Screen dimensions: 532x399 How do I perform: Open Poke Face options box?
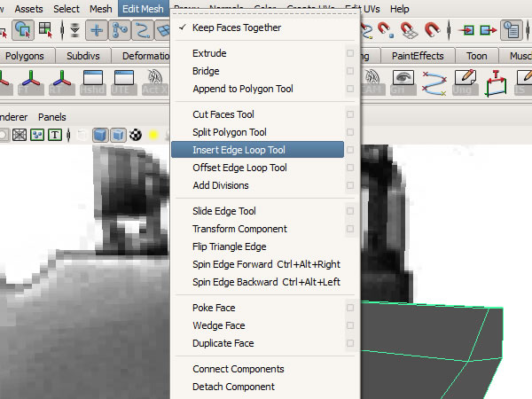click(x=350, y=308)
